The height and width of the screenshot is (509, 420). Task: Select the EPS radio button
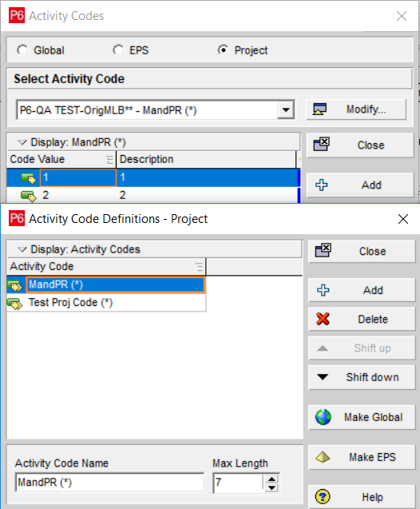click(x=118, y=50)
